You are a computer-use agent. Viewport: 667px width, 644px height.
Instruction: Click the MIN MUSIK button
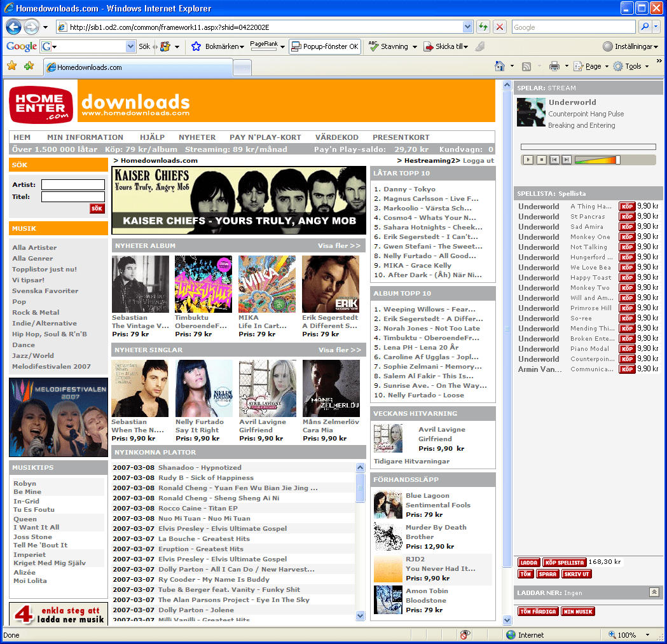tap(578, 612)
